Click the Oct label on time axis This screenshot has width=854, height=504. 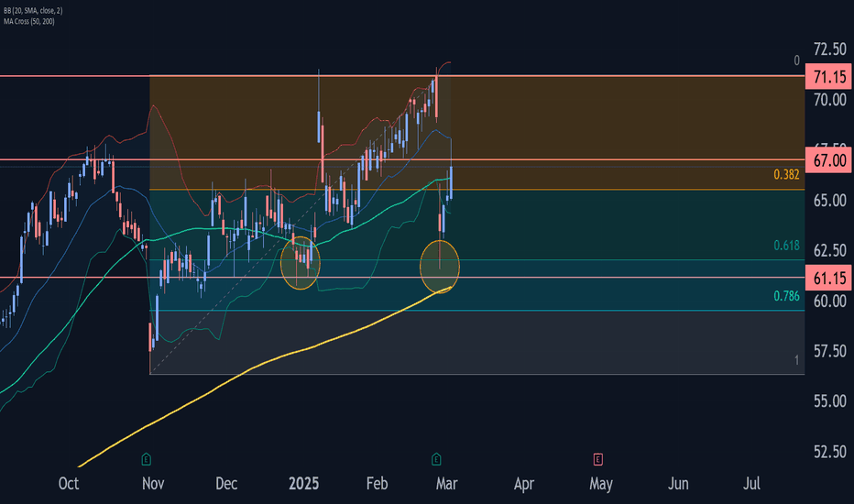point(69,483)
